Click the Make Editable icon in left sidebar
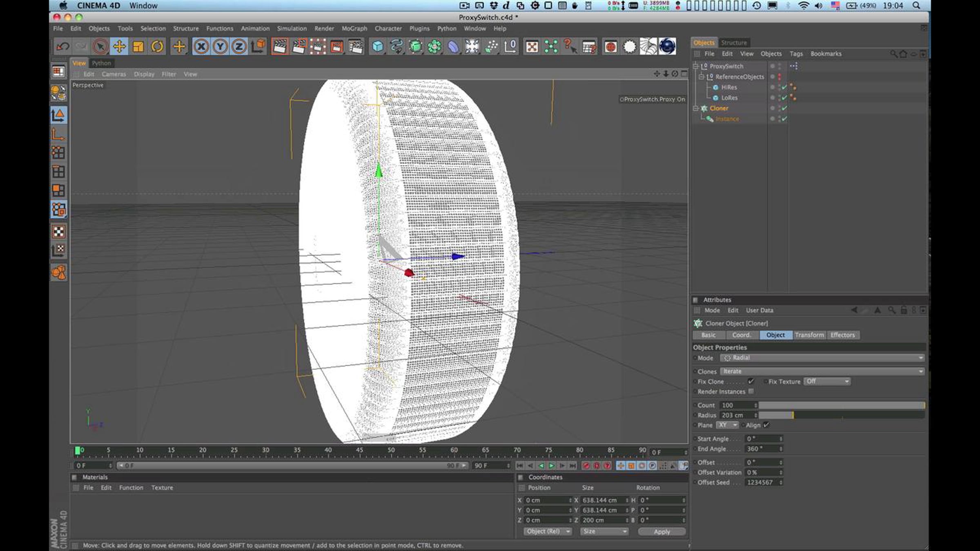Viewport: 980px width, 551px height. click(x=59, y=93)
